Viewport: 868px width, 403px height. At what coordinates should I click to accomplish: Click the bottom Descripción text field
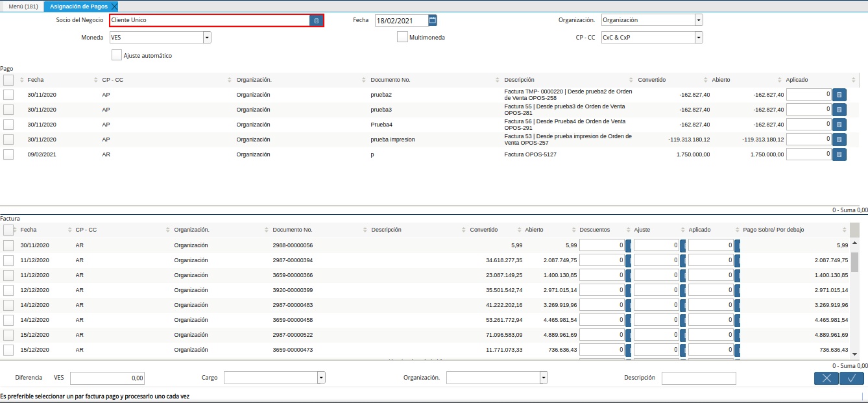click(699, 378)
